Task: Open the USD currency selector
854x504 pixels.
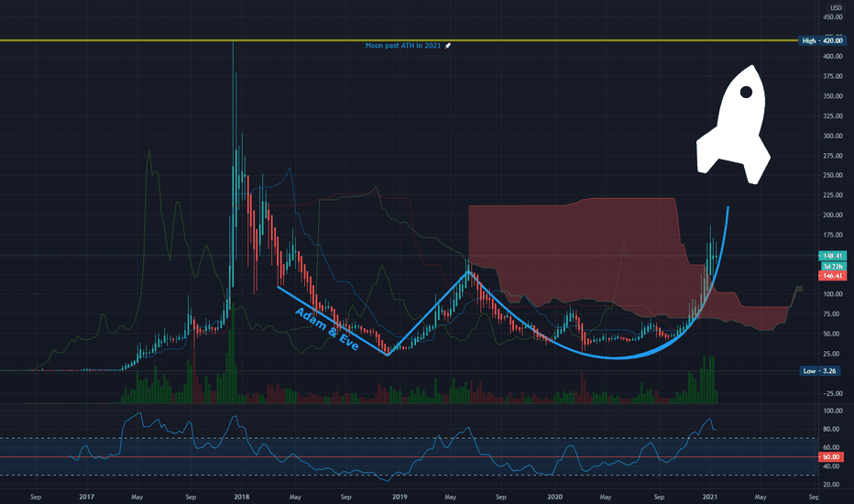Action: click(x=836, y=7)
